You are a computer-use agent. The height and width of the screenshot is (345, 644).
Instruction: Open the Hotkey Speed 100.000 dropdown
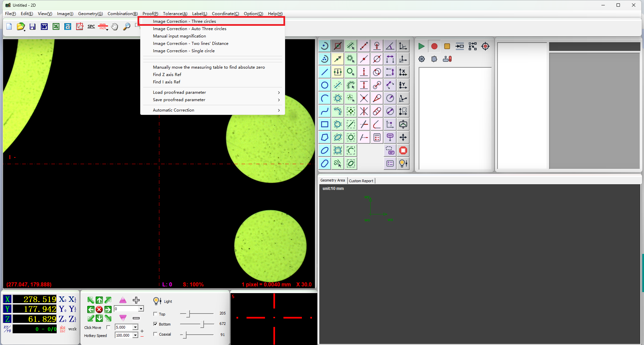coord(135,335)
